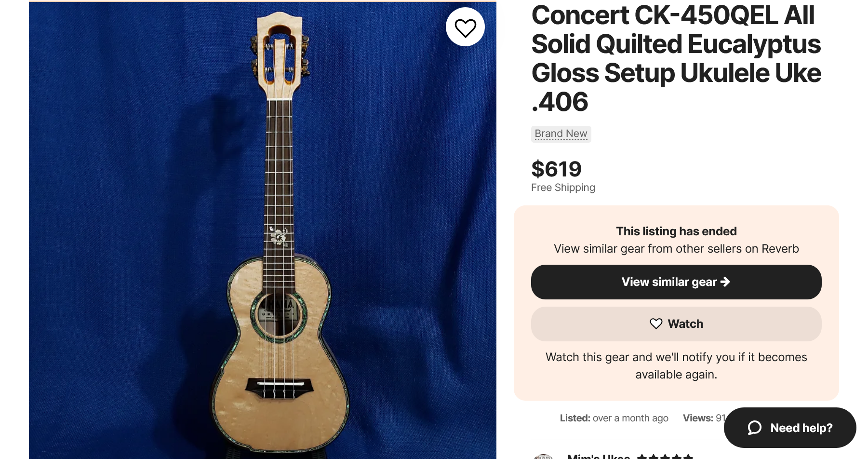Screen dimensions: 868x459
Task: Click the "This listing has ended" heading
Action: [x=676, y=231]
